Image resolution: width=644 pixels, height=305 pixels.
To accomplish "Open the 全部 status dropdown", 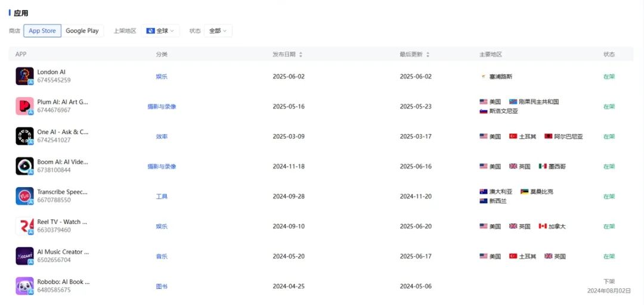I will (218, 31).
